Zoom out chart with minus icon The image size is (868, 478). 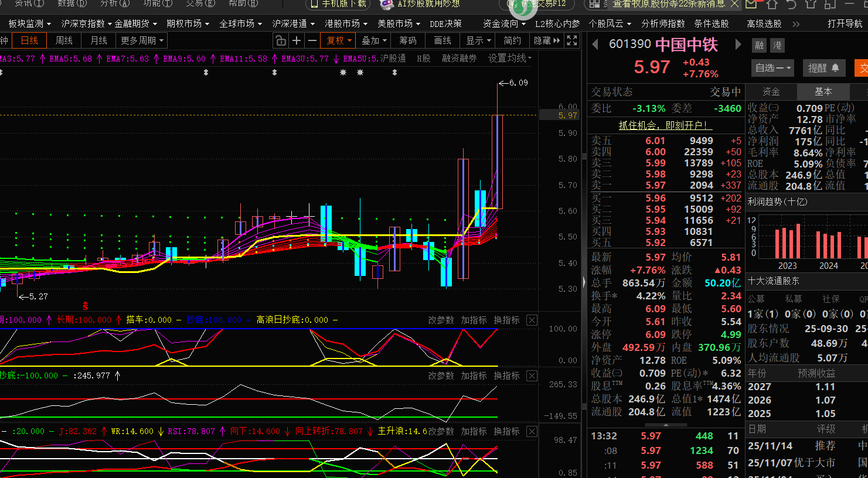[x=312, y=40]
